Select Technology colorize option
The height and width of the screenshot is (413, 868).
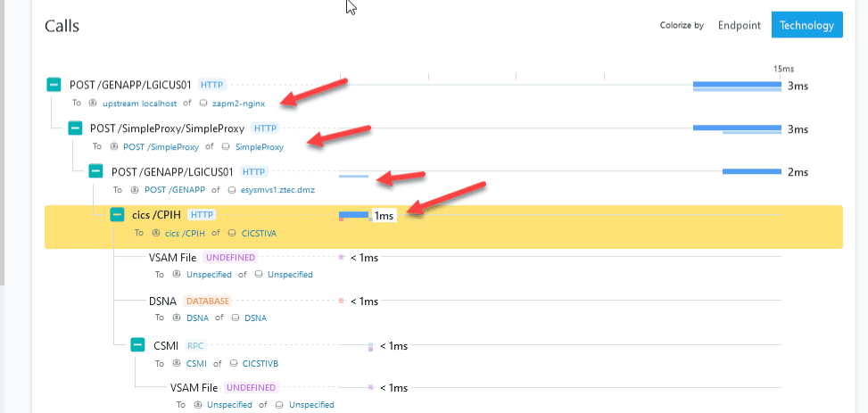pyautogui.click(x=806, y=25)
